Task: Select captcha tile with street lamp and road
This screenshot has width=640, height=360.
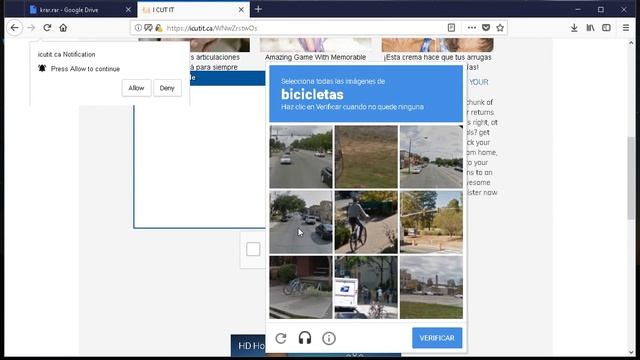Action: tap(431, 157)
